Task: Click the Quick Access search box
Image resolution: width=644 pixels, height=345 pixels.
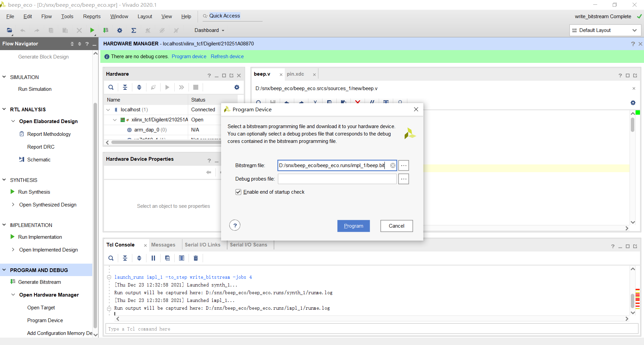Action: 232,16
